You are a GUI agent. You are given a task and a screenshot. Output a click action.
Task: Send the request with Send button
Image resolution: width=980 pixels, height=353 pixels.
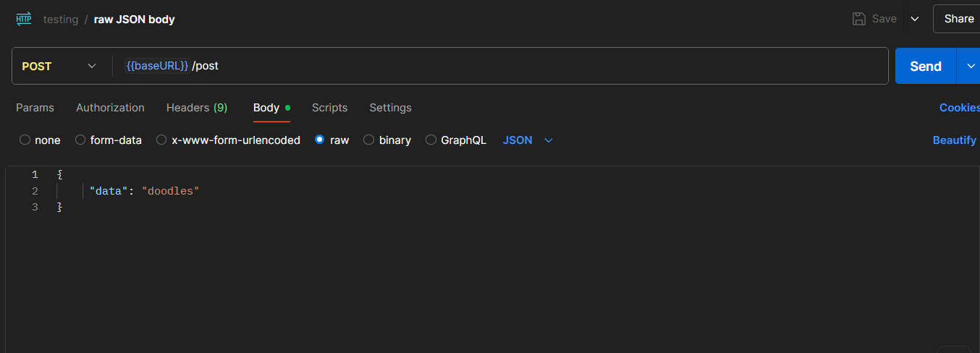pos(926,66)
